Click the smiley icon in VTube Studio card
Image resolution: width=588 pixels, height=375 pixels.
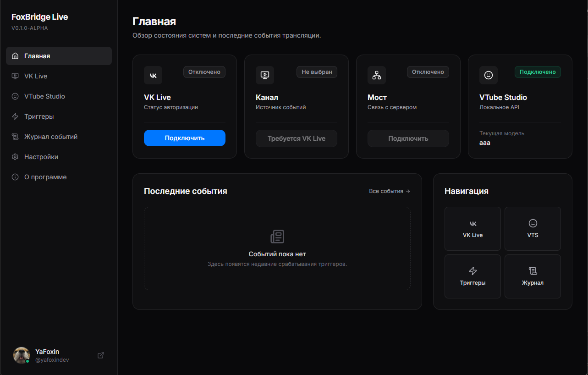(489, 75)
